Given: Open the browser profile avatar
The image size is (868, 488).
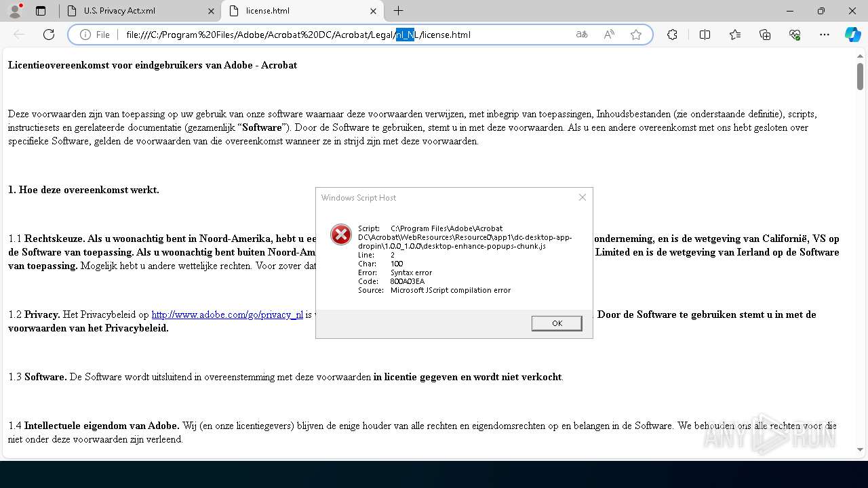Looking at the screenshot, I should tap(15, 11).
